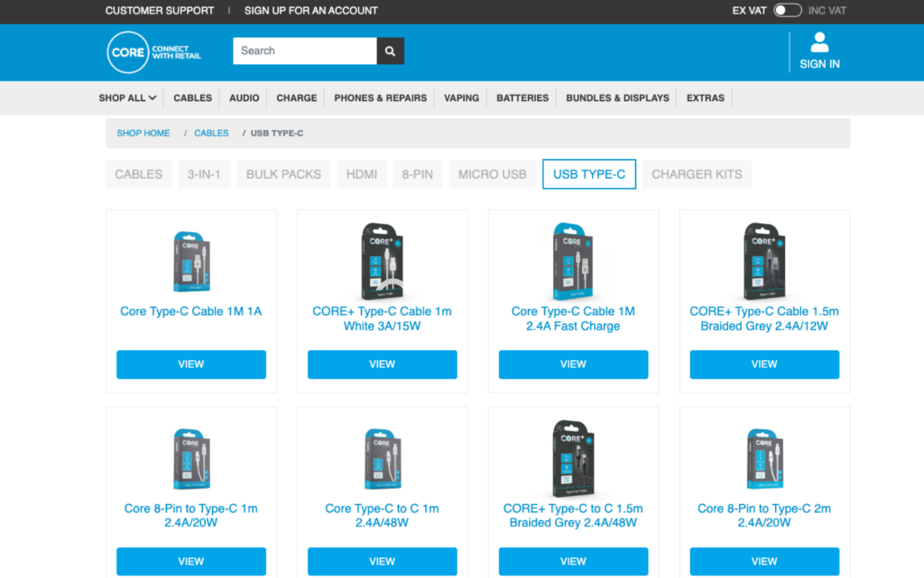Follow the Shop Home breadcrumb link
The image size is (924, 578).
pyautogui.click(x=143, y=134)
